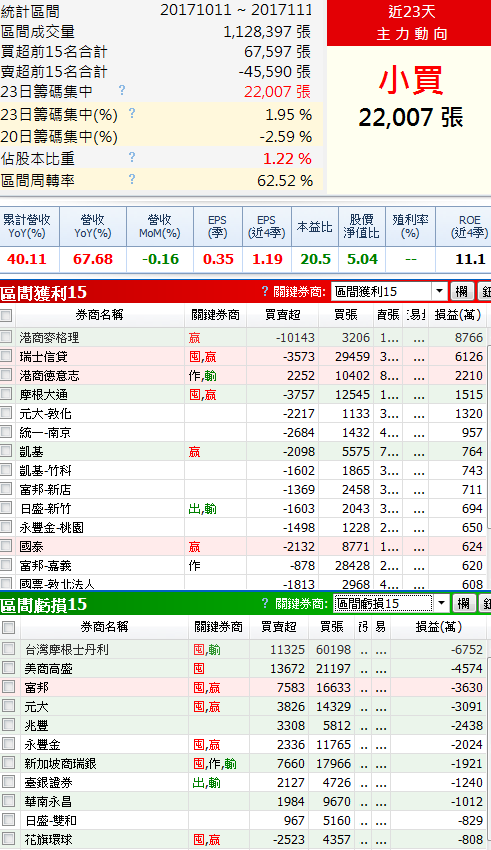Viewport: 491px width, 850px height.
Task: Click the help icon in the 區間虧損15 header
Action: 264,603
